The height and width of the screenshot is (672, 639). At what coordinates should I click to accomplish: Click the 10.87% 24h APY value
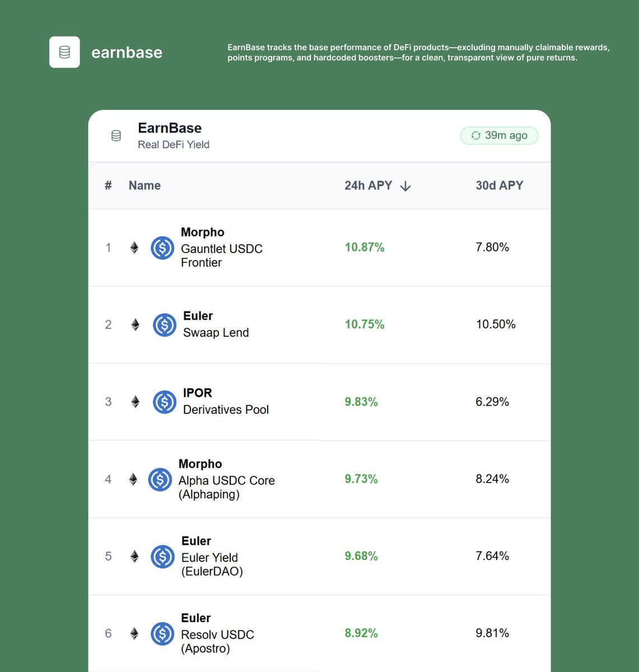(365, 248)
